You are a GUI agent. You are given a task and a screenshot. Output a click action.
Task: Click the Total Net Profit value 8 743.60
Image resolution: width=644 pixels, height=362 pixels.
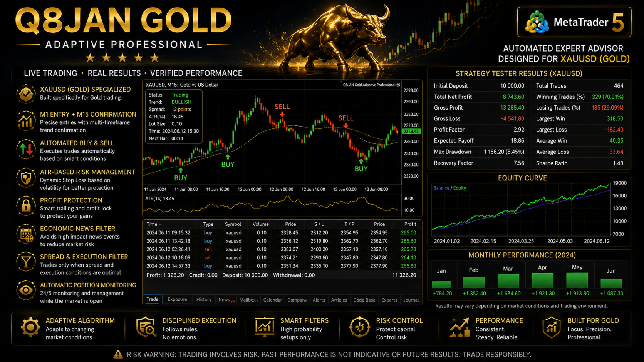513,97
